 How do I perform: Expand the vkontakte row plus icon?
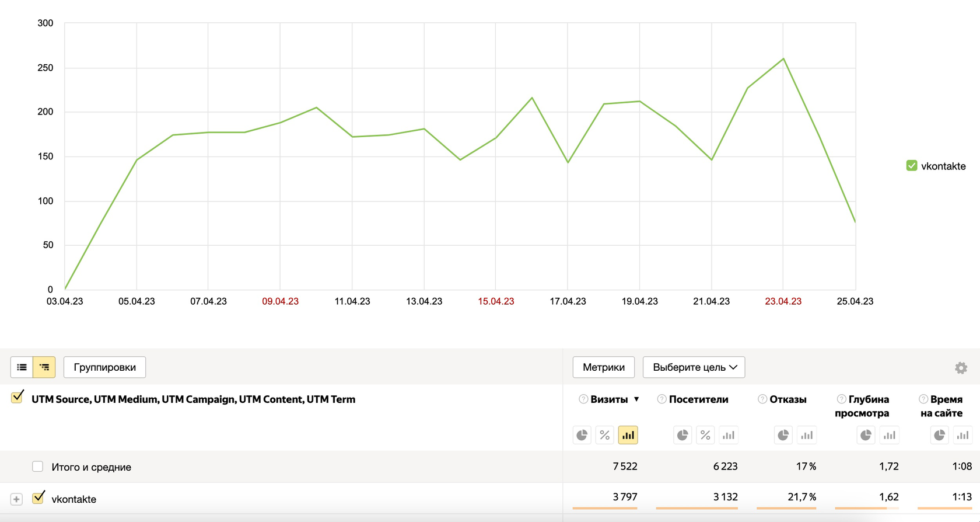point(16,499)
